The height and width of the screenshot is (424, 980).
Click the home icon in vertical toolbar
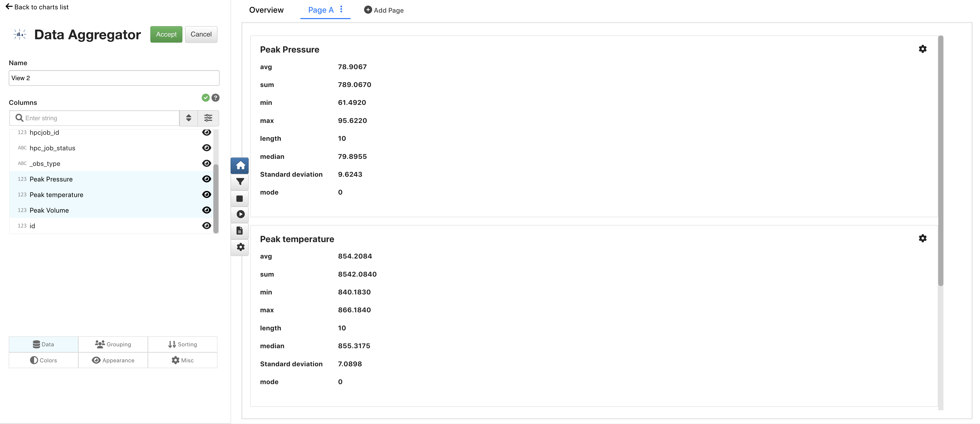tap(240, 165)
